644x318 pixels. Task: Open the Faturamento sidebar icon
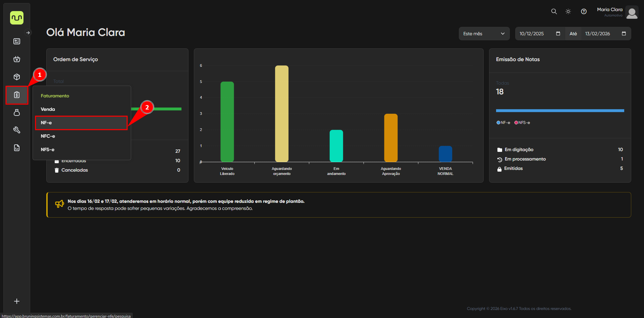coord(17,95)
